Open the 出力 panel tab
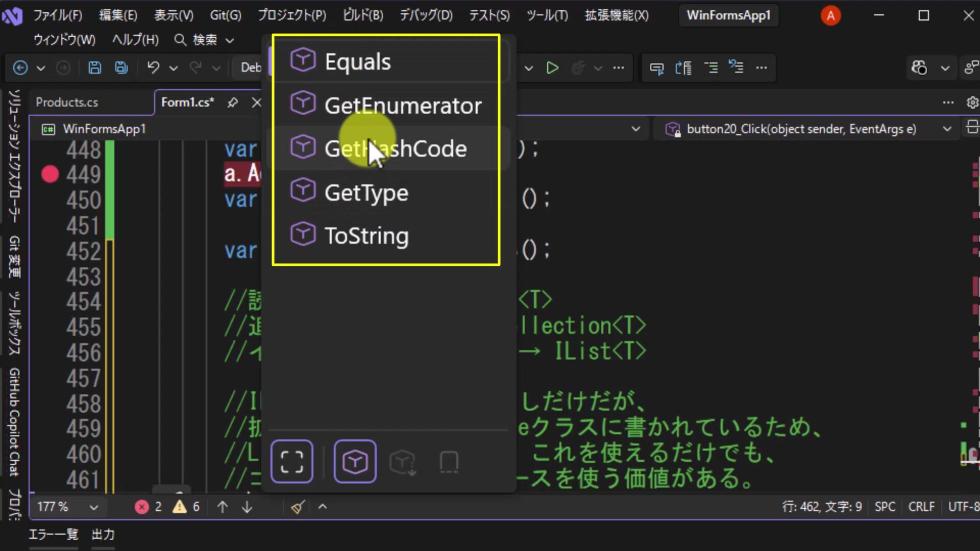The image size is (980, 551). click(103, 534)
